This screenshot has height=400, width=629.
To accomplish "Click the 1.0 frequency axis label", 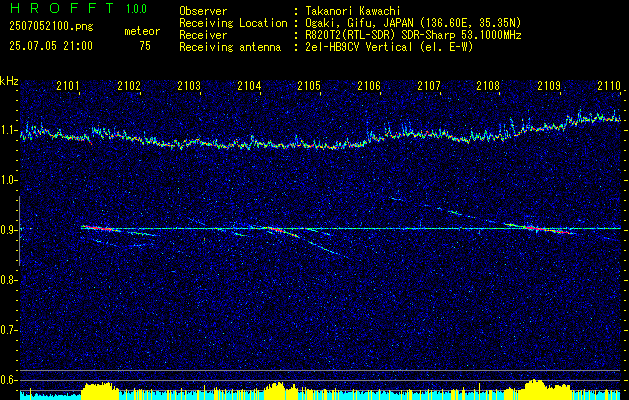I will point(8,181).
